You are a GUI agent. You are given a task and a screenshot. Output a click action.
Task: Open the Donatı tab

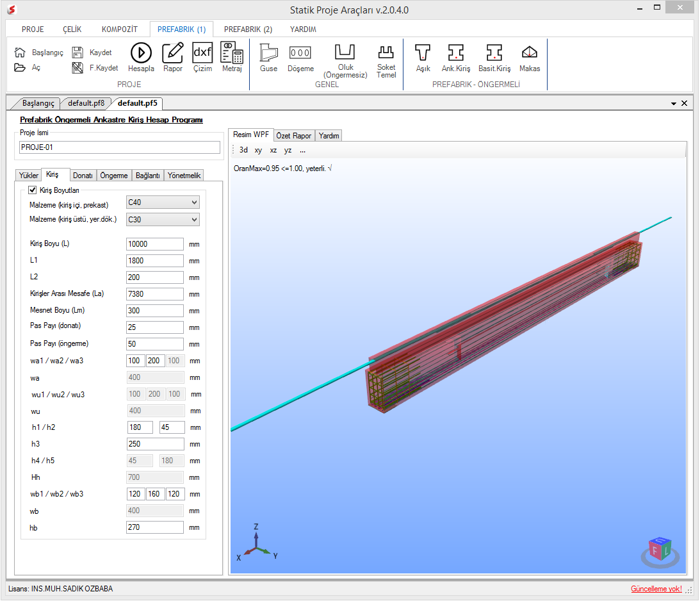click(x=83, y=176)
